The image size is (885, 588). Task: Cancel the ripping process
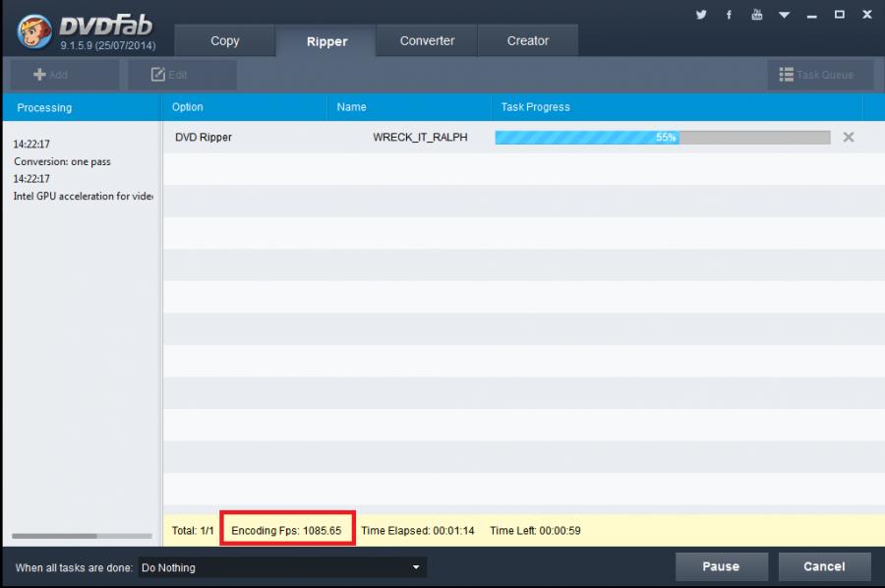pos(824,566)
